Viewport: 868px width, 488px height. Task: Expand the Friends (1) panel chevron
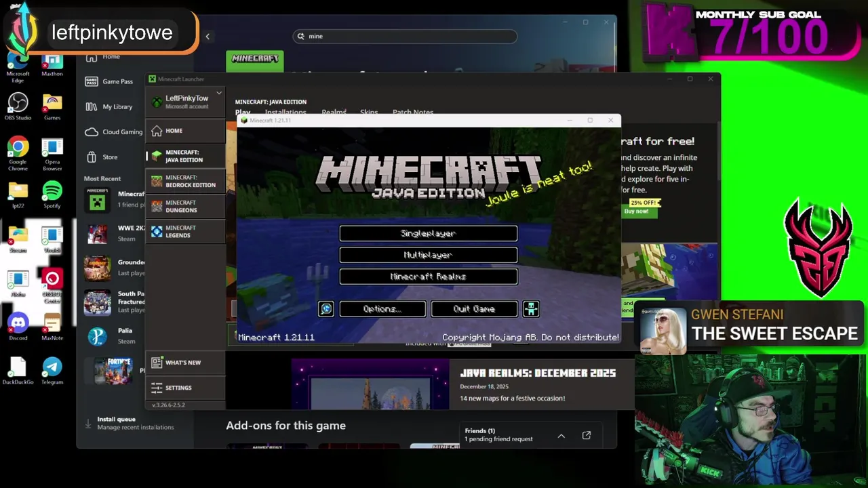pyautogui.click(x=561, y=436)
